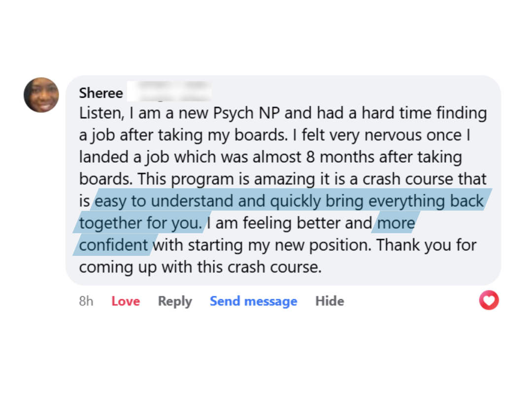
Task: Reply to Sheree's comment
Action: click(x=175, y=301)
